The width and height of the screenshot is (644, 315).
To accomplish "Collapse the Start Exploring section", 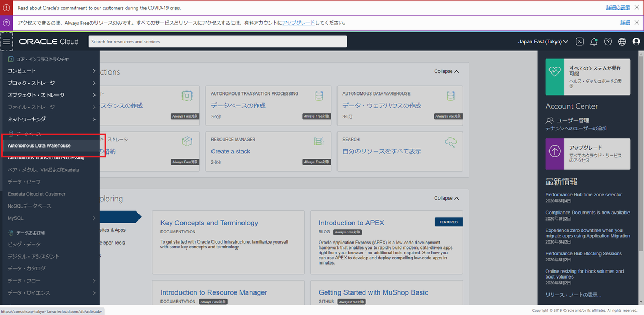I will [447, 198].
